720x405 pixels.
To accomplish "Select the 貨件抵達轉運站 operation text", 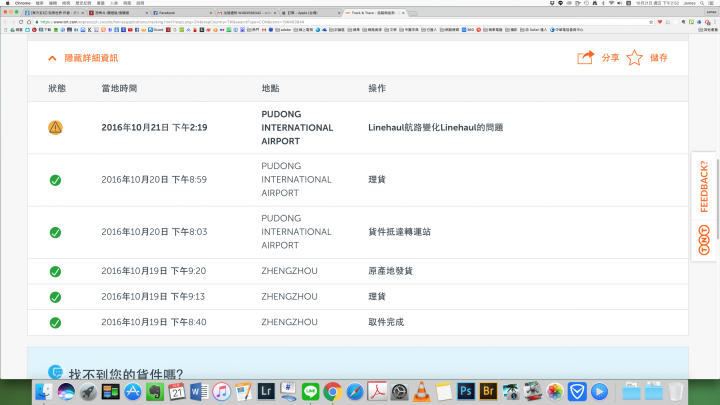I will click(399, 232).
